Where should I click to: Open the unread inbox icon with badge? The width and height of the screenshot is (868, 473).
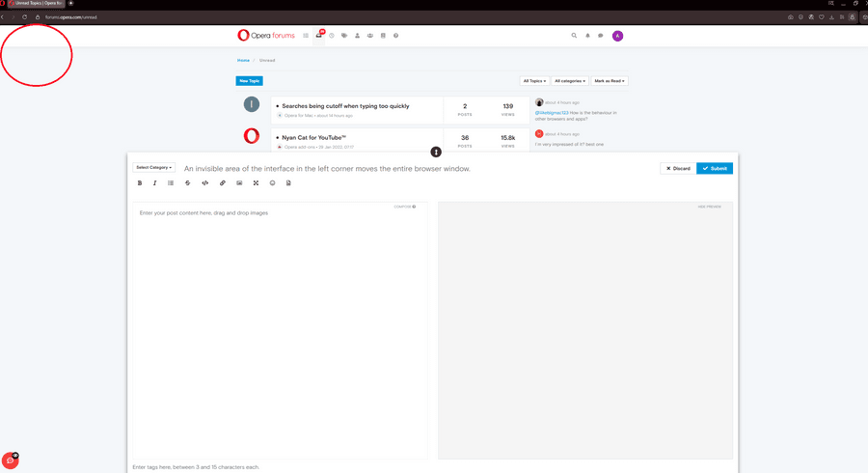(319, 35)
